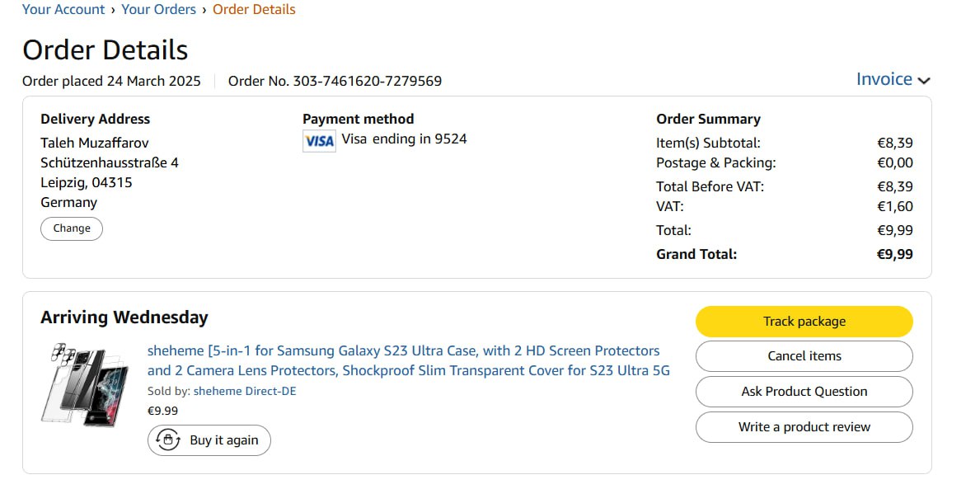The height and width of the screenshot is (489, 980).
Task: Click the VAT amount €1,60
Action: pyautogui.click(x=894, y=206)
